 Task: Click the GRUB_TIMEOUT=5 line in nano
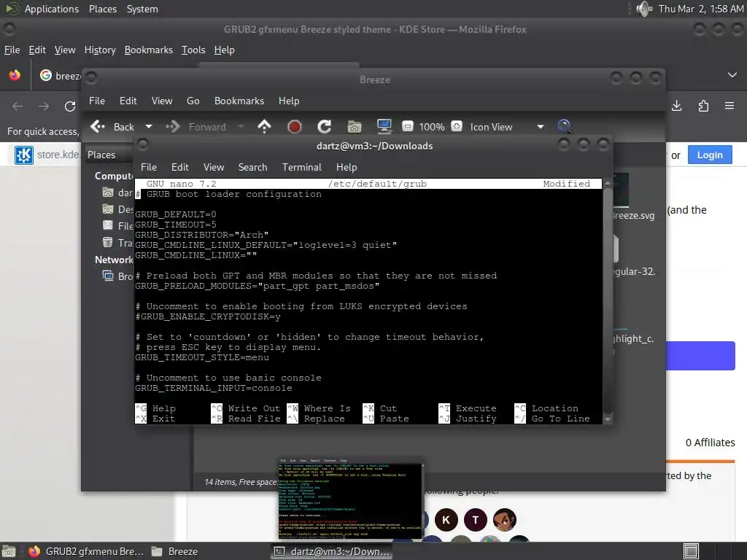[x=176, y=225]
